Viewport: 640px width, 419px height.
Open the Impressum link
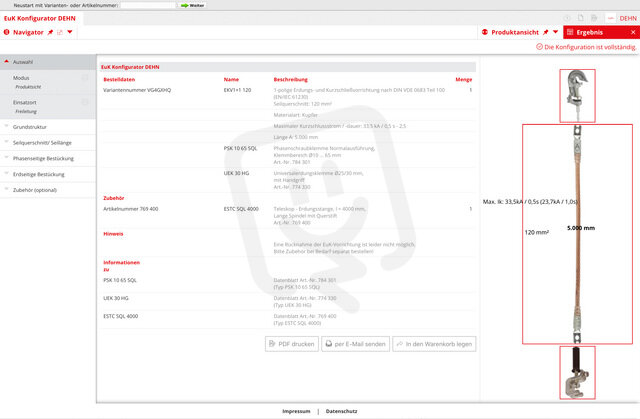pos(295,411)
